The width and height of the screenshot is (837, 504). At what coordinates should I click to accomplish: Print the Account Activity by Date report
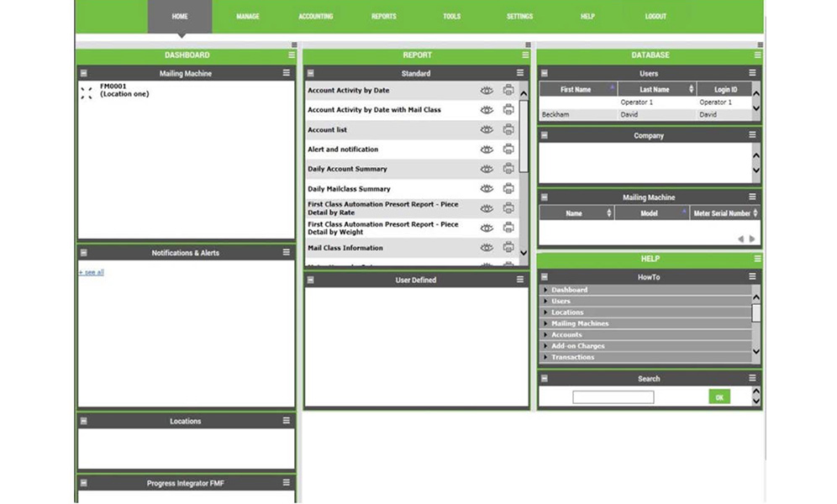(x=508, y=91)
